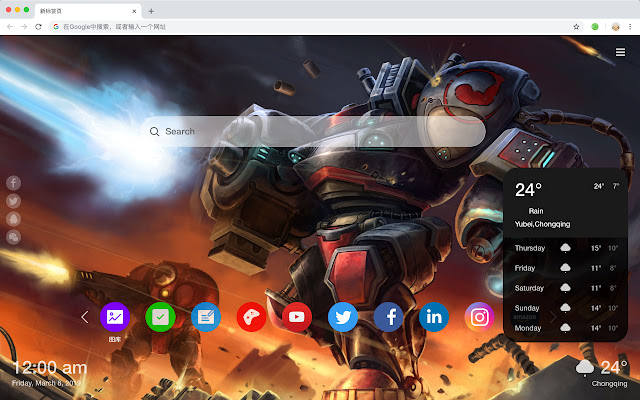Image resolution: width=640 pixels, height=400 pixels.
Task: Launch the YouTube shortcut
Action: [x=297, y=317]
